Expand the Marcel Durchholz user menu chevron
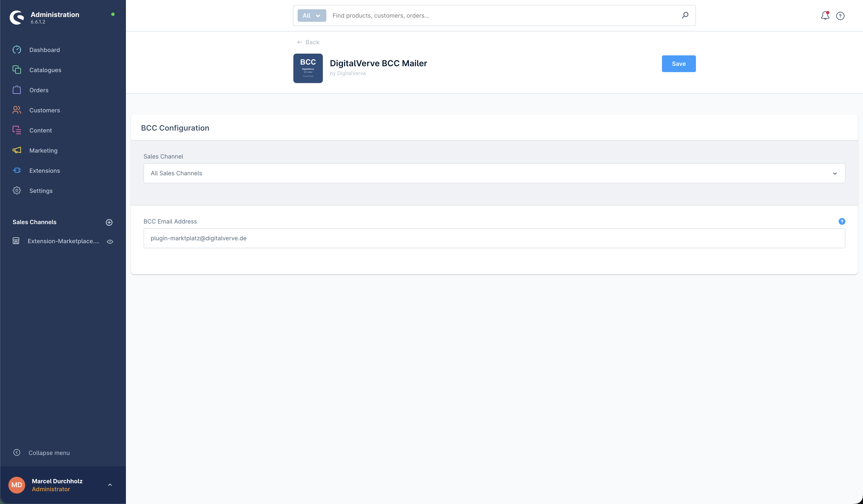The height and width of the screenshot is (504, 863). (x=110, y=485)
